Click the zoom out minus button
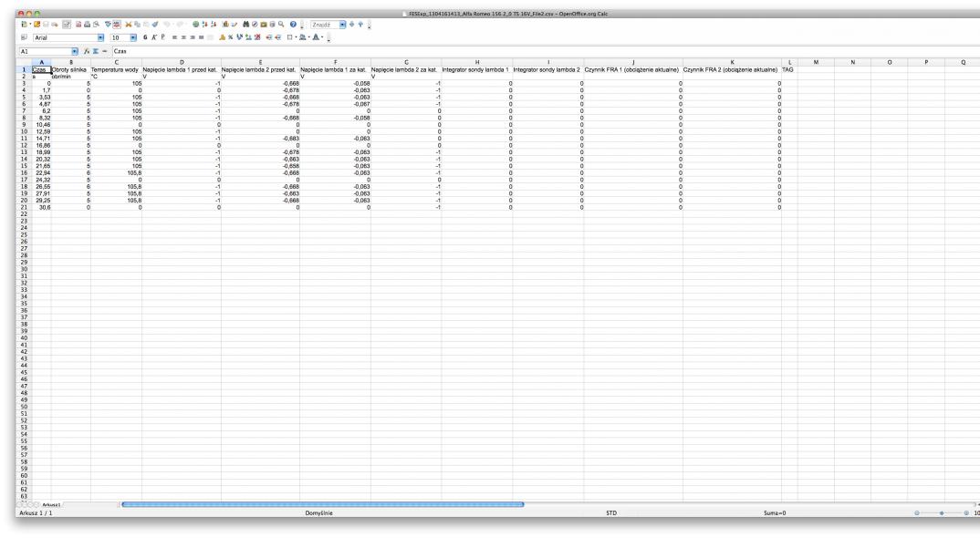 point(917,513)
